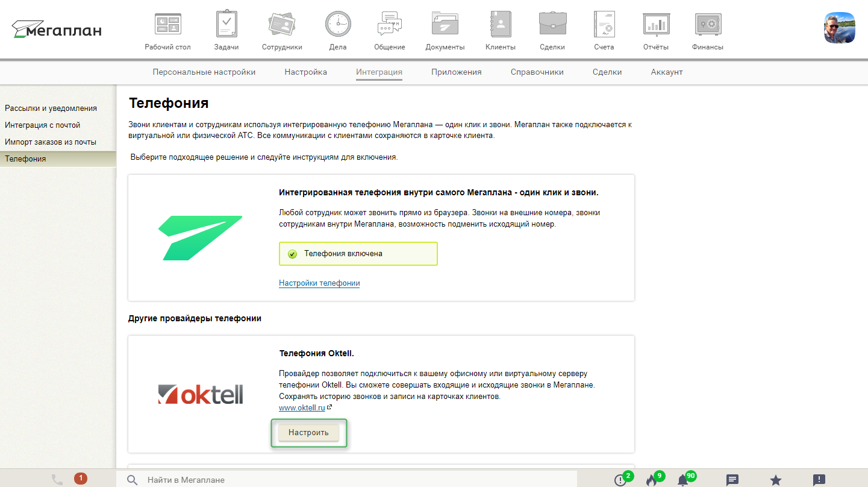
Task: Open the feedback exclamation bubble icon
Action: point(819,480)
